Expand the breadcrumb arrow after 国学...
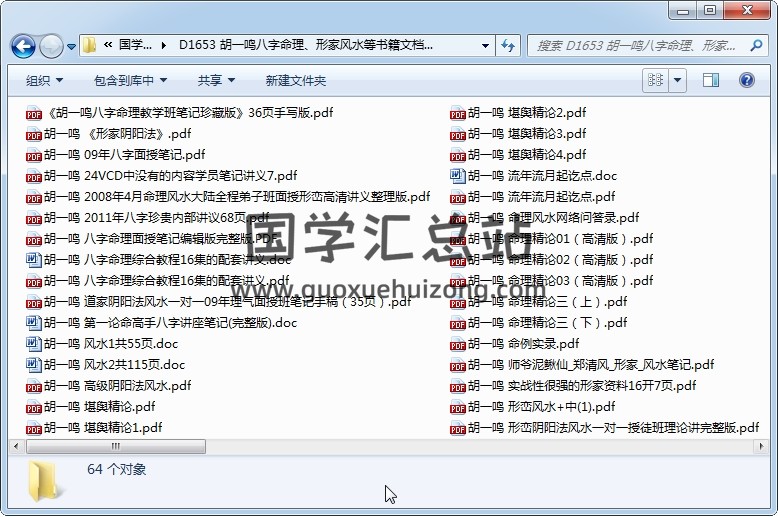 click(x=164, y=46)
